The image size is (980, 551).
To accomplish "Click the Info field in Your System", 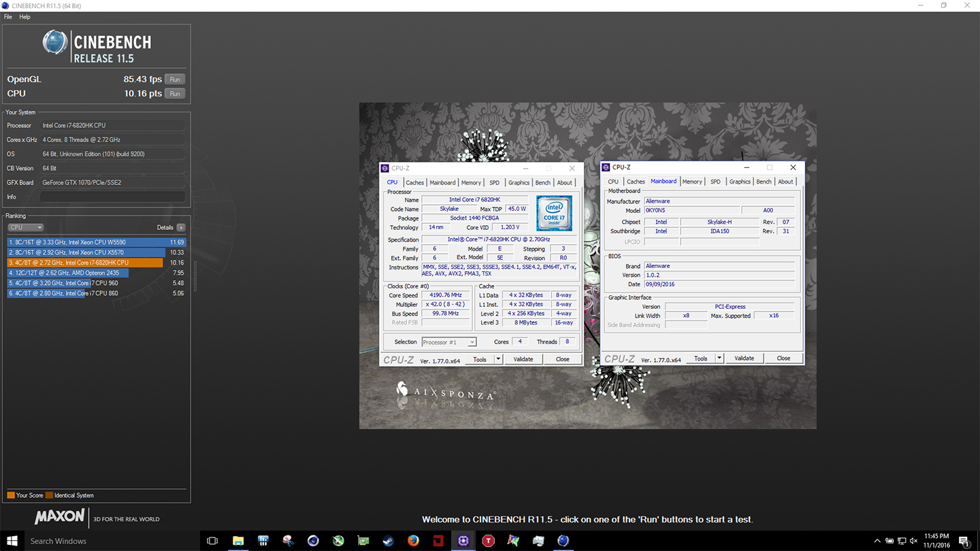I will click(112, 197).
